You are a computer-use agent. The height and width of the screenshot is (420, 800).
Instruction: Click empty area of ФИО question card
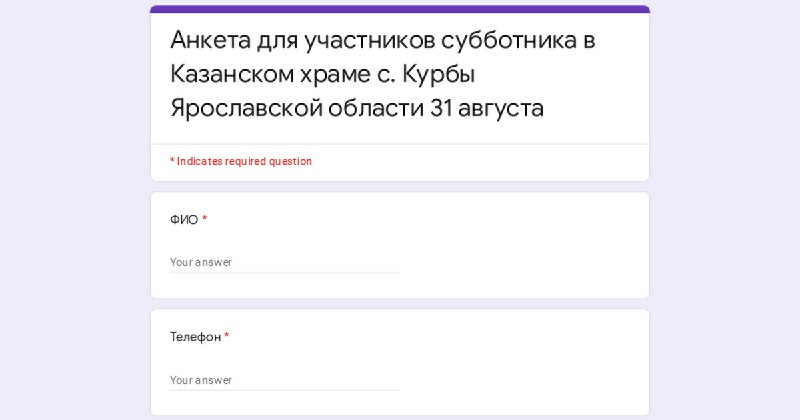pyautogui.click(x=520, y=245)
